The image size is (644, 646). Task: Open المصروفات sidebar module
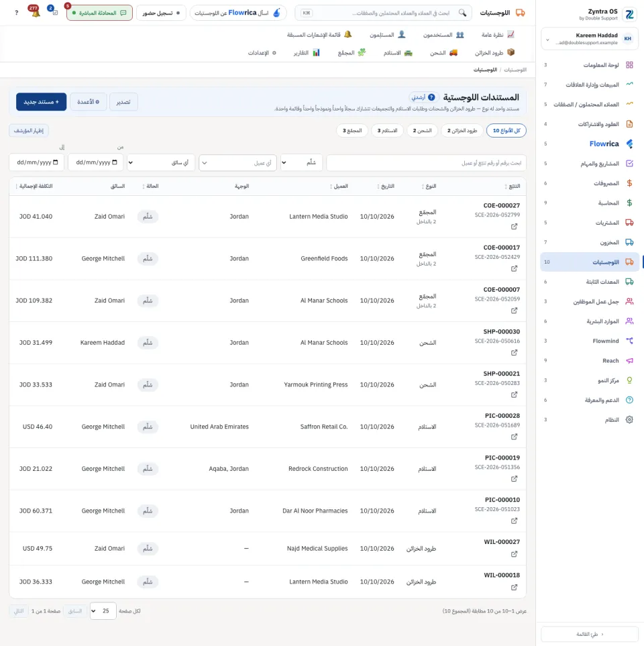coord(590,183)
